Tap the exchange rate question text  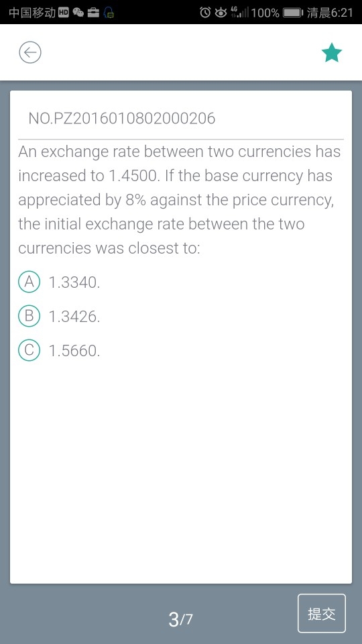pos(180,200)
